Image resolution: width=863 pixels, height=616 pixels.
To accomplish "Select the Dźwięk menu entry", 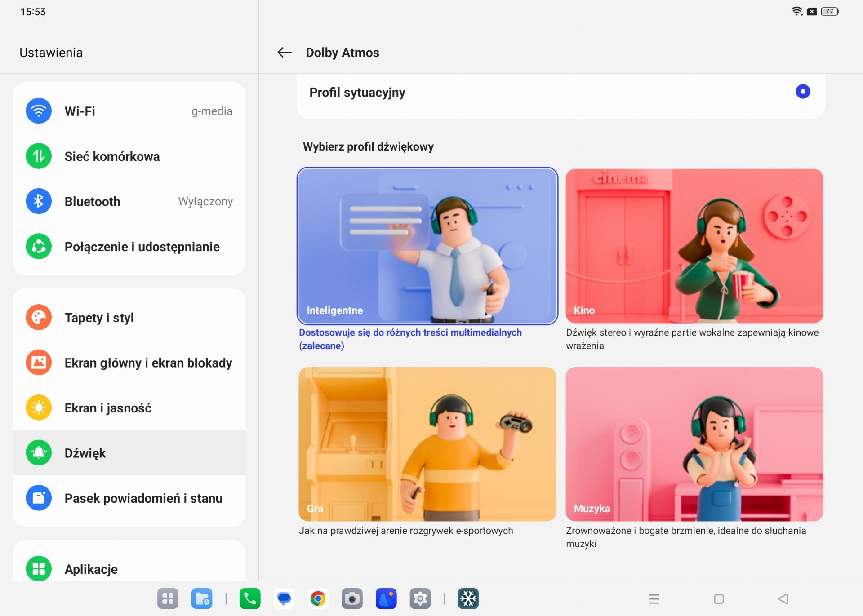I will pos(129,453).
